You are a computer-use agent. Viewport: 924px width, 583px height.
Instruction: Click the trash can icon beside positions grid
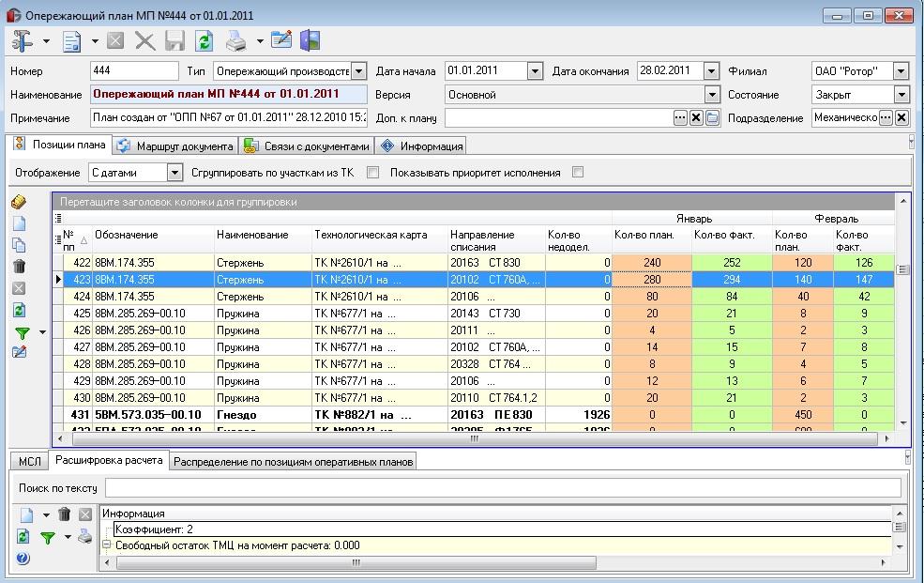tap(20, 266)
